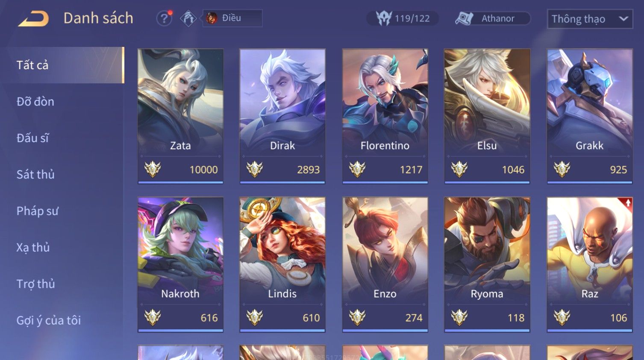Image resolution: width=644 pixels, height=360 pixels.
Task: Click the red upgrade arrow on Raz card
Action: click(628, 203)
